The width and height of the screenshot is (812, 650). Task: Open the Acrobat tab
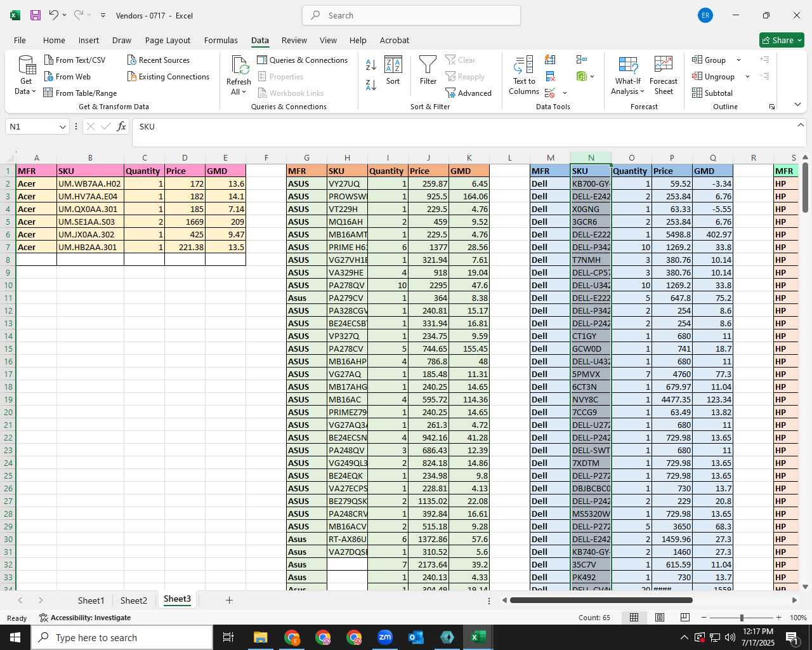(x=395, y=40)
